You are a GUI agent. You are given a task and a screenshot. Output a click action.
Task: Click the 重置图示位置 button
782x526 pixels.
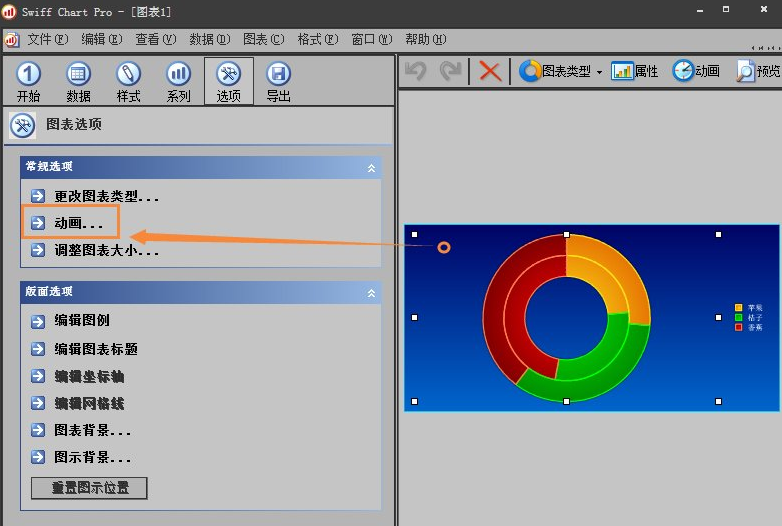[89, 488]
